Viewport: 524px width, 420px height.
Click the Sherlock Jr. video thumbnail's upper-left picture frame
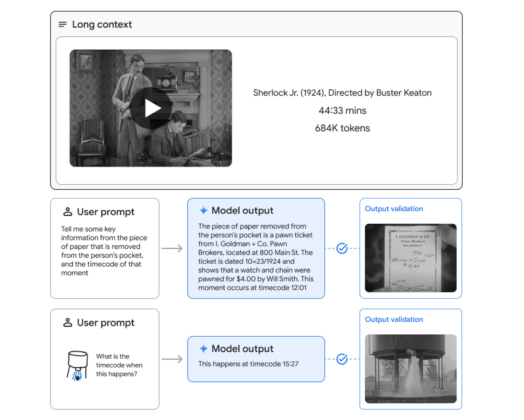(84, 62)
